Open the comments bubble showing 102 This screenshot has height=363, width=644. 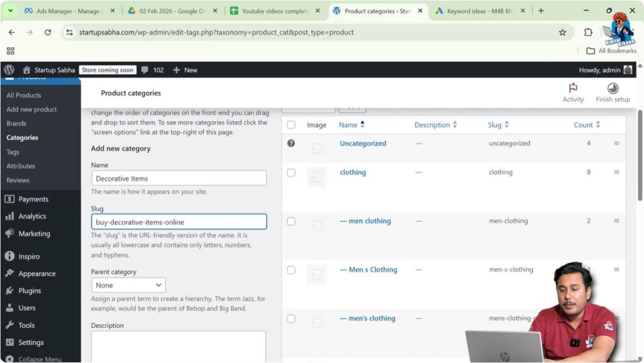pyautogui.click(x=152, y=70)
